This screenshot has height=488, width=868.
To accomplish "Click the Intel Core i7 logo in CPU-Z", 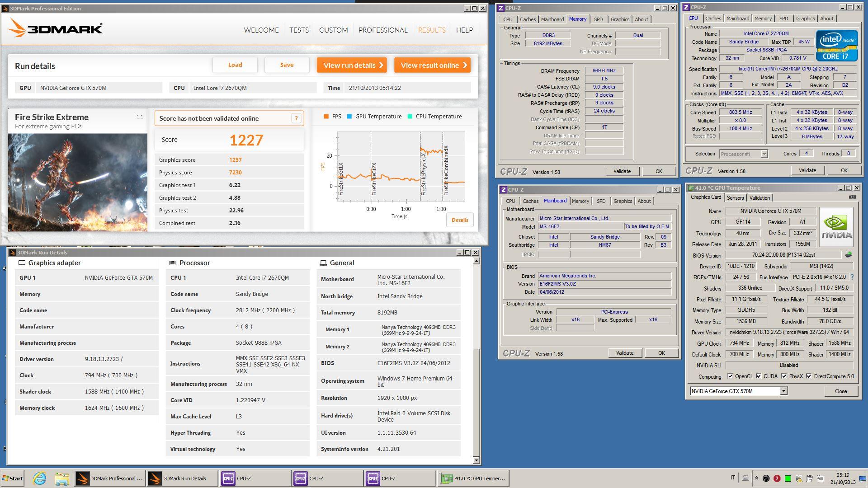I will coord(837,46).
